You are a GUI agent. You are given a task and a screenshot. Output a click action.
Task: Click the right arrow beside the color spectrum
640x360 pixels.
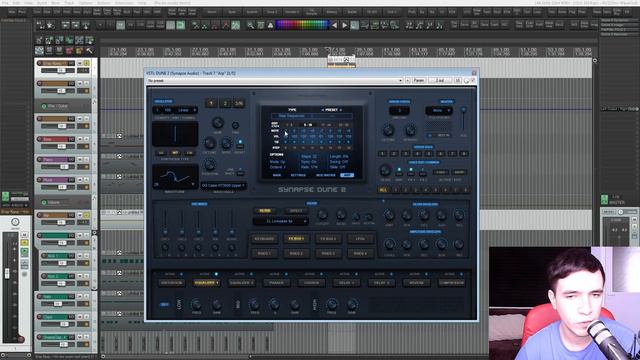[x=344, y=25]
